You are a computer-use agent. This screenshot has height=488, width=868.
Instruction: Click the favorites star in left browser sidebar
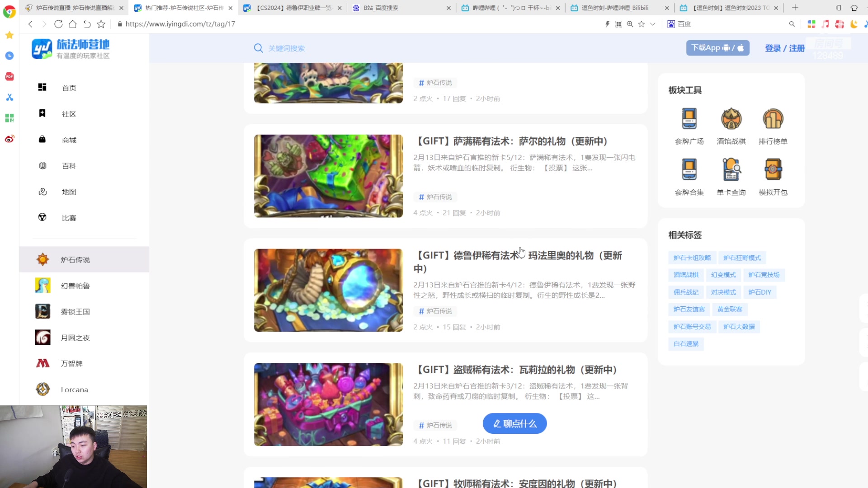tap(9, 35)
